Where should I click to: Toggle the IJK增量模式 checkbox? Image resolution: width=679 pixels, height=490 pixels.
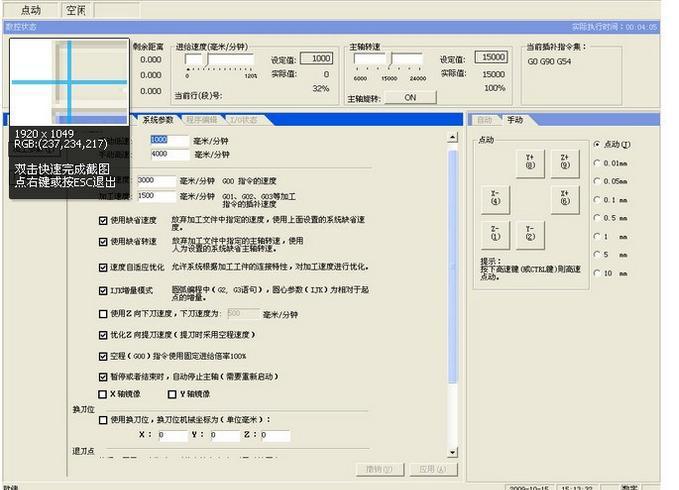point(103,291)
